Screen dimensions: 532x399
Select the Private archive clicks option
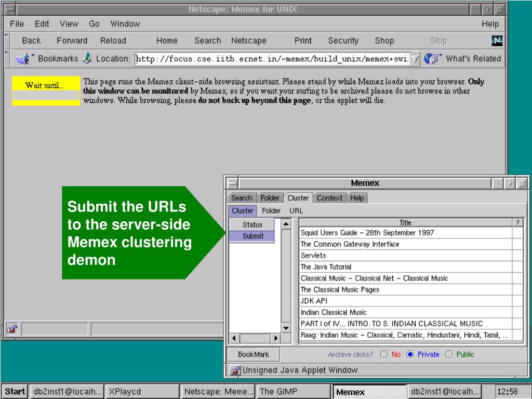pyautogui.click(x=410, y=354)
